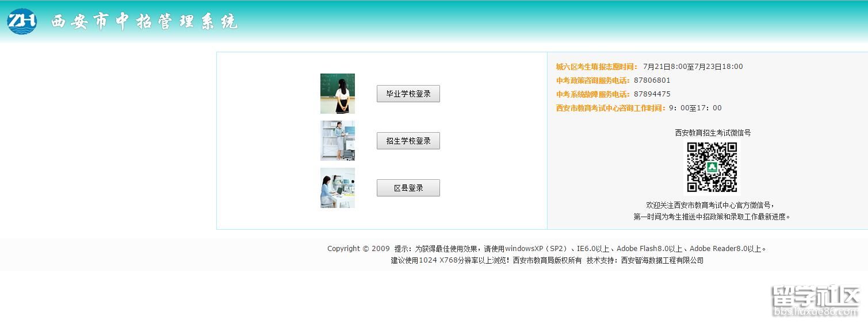Click the 西安市中招管理系统 title text
The width and height of the screenshot is (868, 324).
(144, 22)
